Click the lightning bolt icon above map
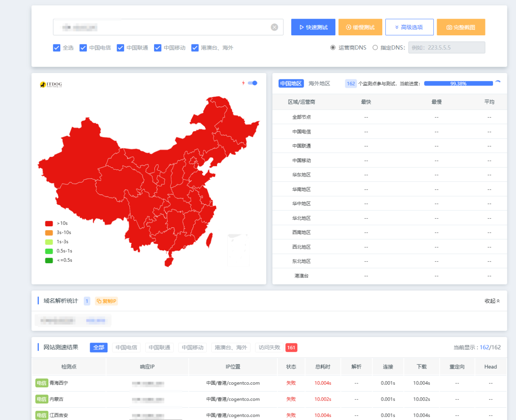Image resolution: width=516 pixels, height=420 pixels. tap(243, 83)
